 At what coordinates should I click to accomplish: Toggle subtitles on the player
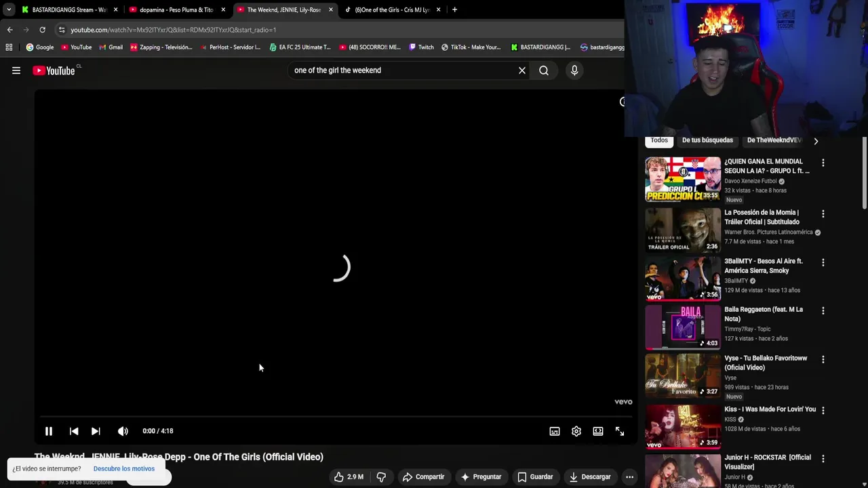click(555, 431)
